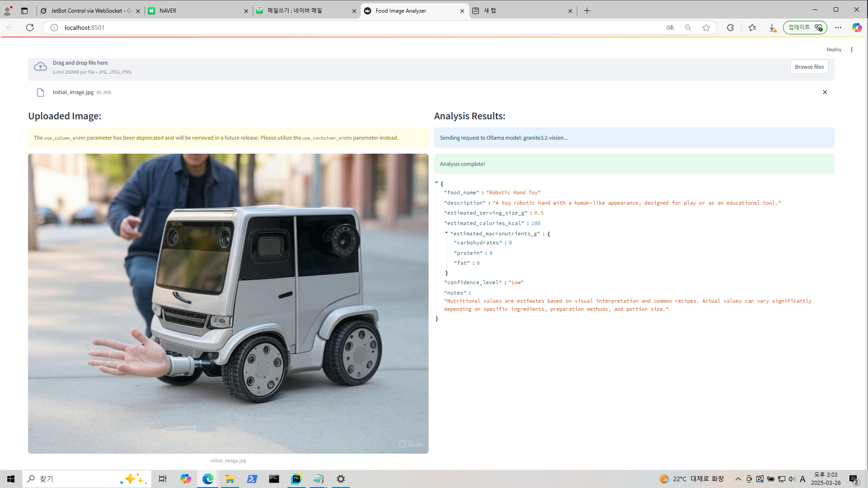Collapse estimated_macronutrients_g JSON node
Viewport: 868px width, 488px height.
[446, 233]
